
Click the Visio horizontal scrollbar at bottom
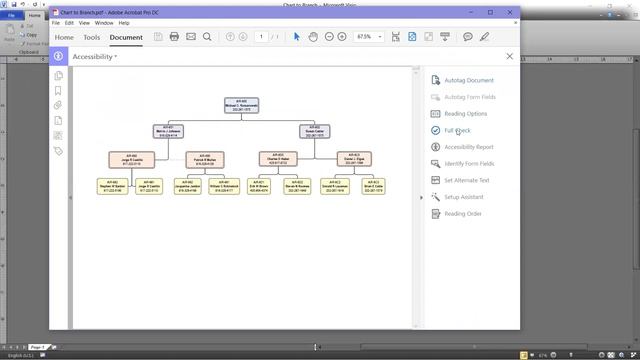473,347
